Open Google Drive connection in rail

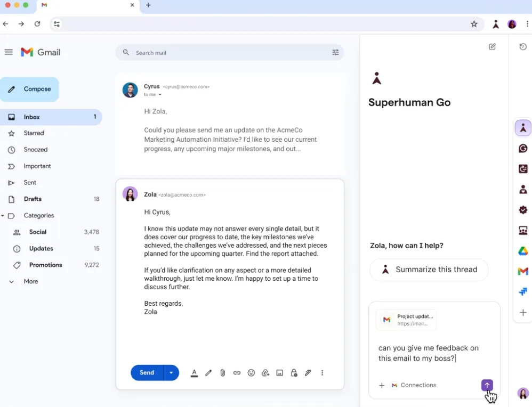click(x=523, y=251)
